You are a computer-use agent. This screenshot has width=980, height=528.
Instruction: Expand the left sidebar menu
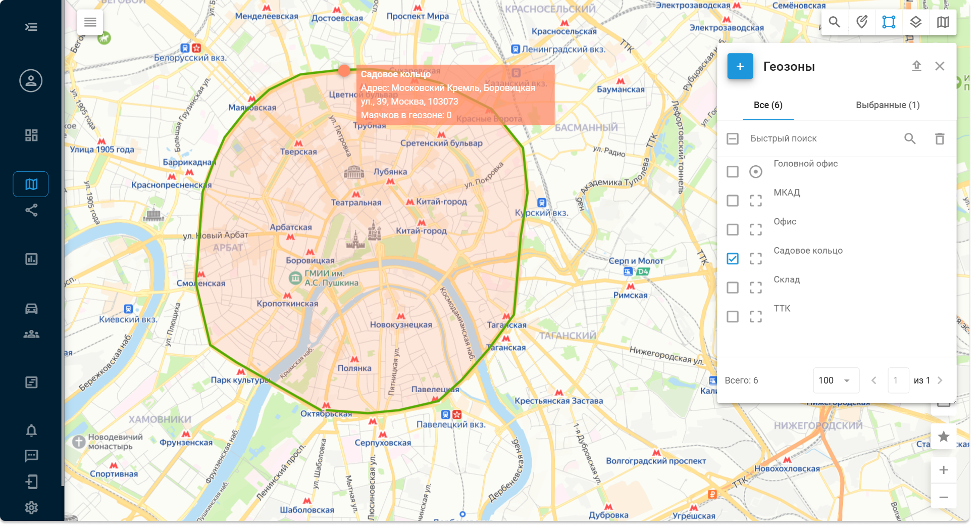pos(31,27)
